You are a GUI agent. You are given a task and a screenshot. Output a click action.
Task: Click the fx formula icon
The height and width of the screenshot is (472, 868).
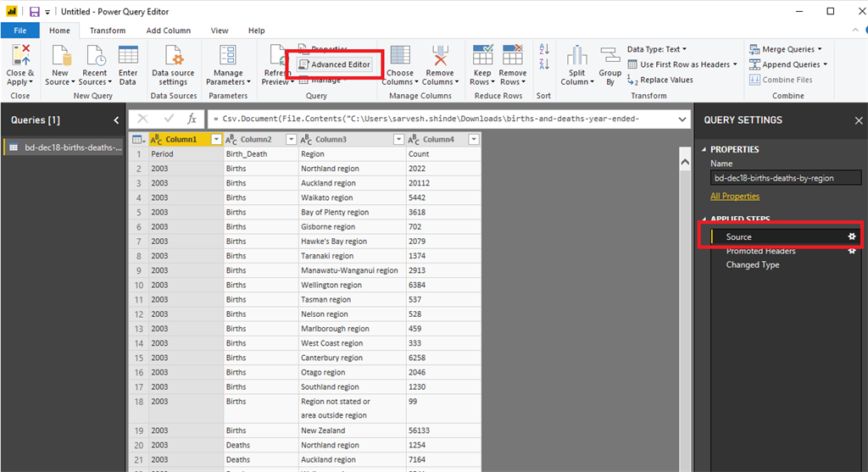192,119
